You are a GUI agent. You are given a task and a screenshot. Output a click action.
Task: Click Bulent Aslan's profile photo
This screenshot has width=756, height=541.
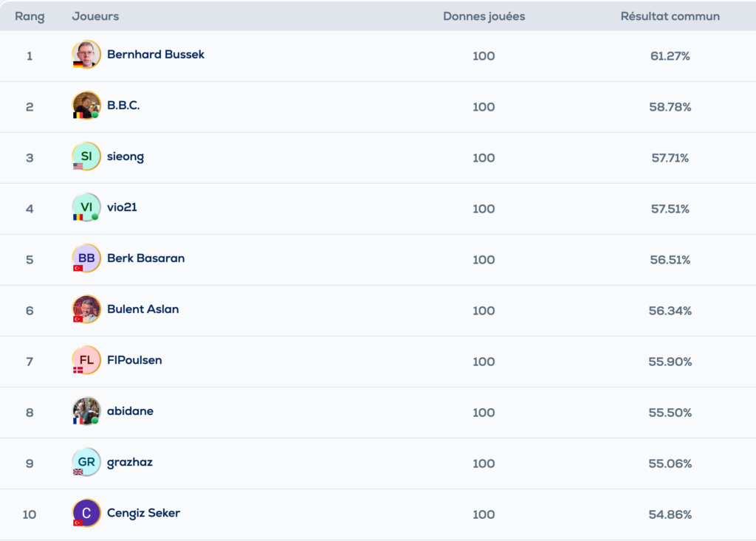coord(86,309)
